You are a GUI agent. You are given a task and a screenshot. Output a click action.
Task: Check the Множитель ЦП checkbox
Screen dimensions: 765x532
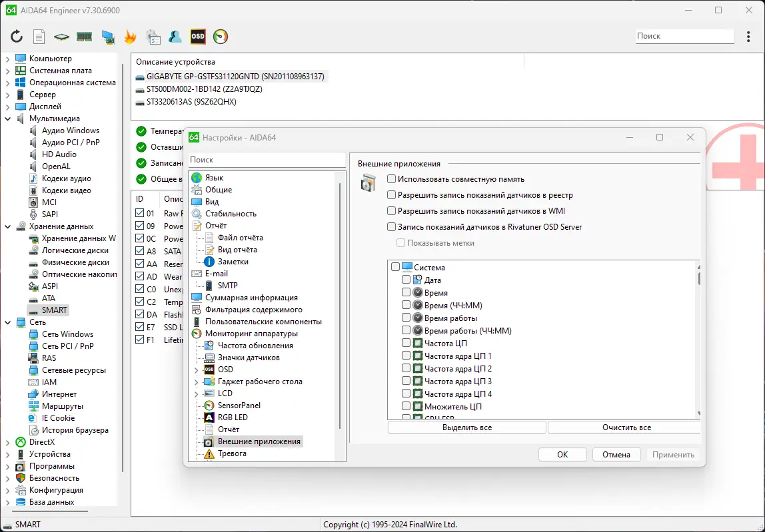coord(406,406)
